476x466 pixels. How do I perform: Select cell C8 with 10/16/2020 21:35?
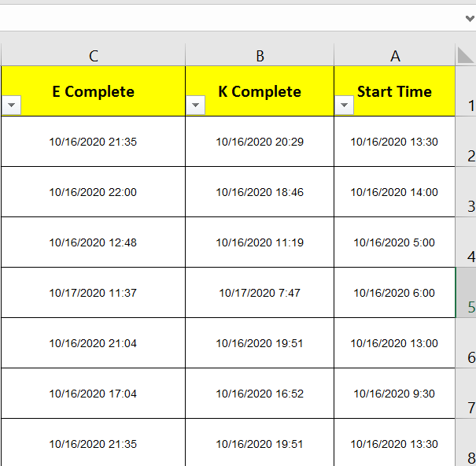click(x=93, y=442)
